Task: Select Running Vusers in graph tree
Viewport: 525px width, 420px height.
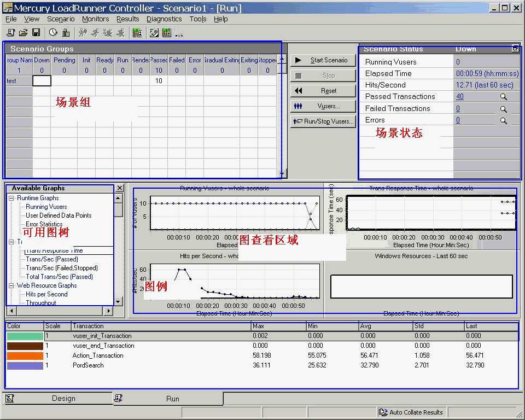Action: click(x=46, y=207)
